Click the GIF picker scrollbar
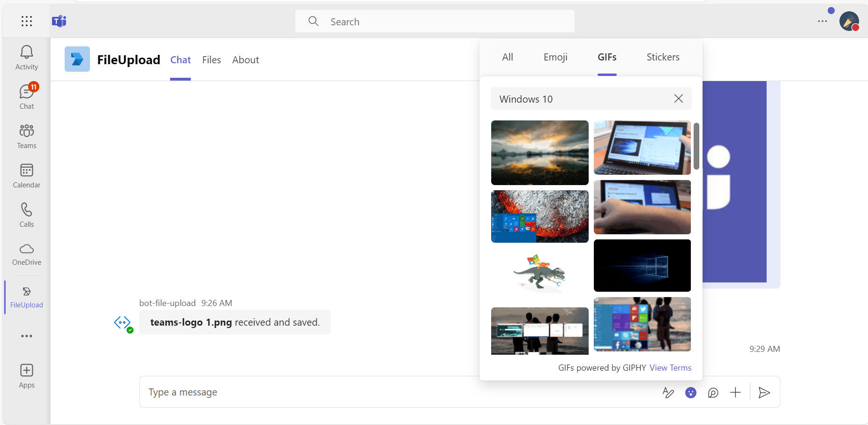Viewport: 868px width, 425px height. click(696, 146)
